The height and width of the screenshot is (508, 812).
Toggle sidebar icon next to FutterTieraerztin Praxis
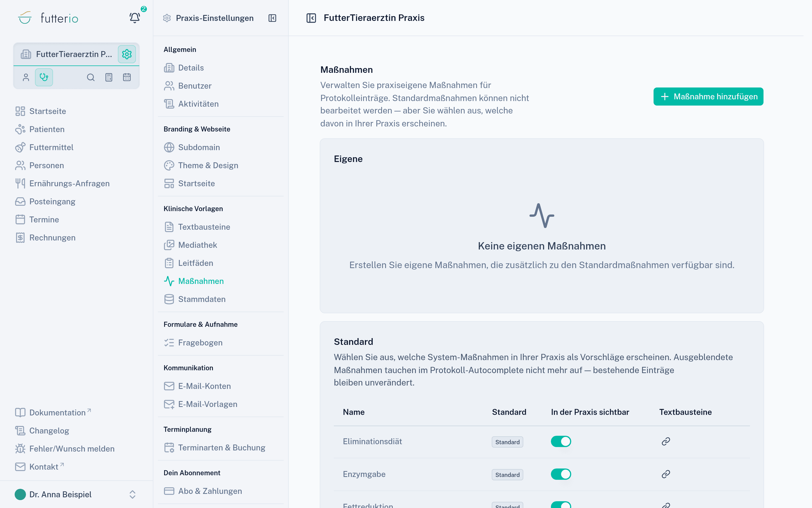click(311, 18)
